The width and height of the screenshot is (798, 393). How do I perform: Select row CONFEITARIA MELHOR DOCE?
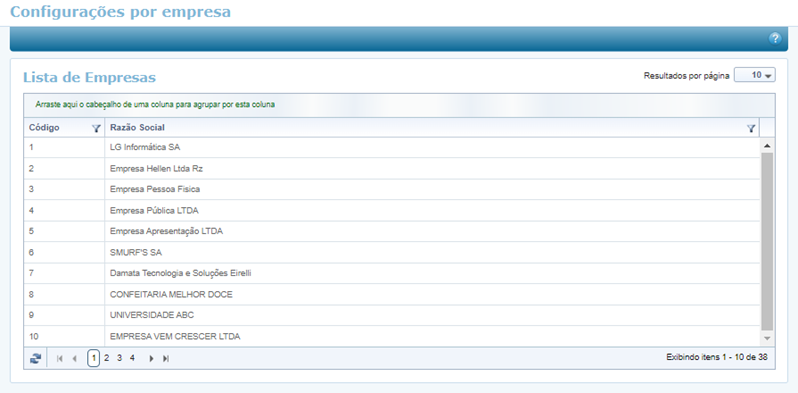392,294
